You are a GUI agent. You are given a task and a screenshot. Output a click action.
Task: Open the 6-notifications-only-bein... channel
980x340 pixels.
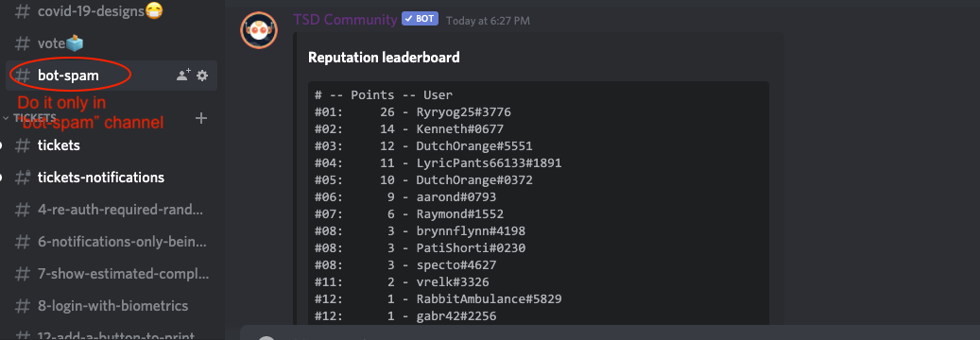point(112,242)
